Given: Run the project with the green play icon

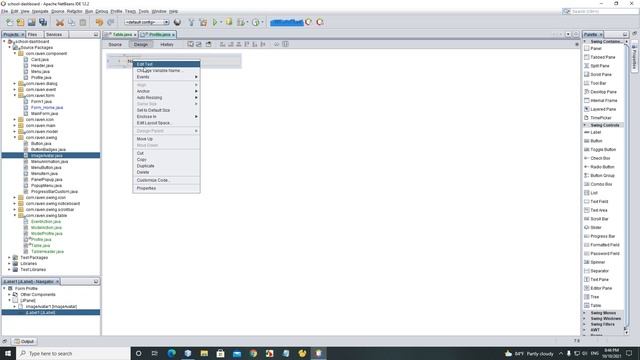Looking at the screenshot, I should point(215,22).
